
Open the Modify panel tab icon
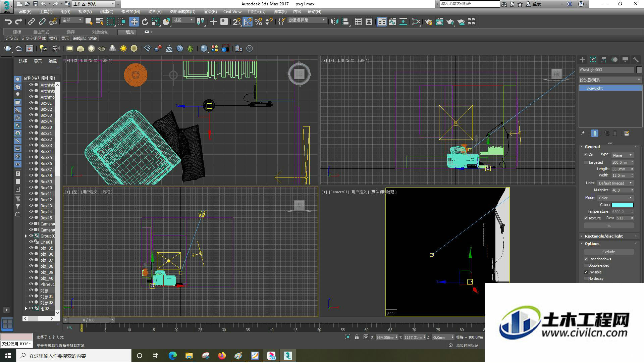click(593, 60)
